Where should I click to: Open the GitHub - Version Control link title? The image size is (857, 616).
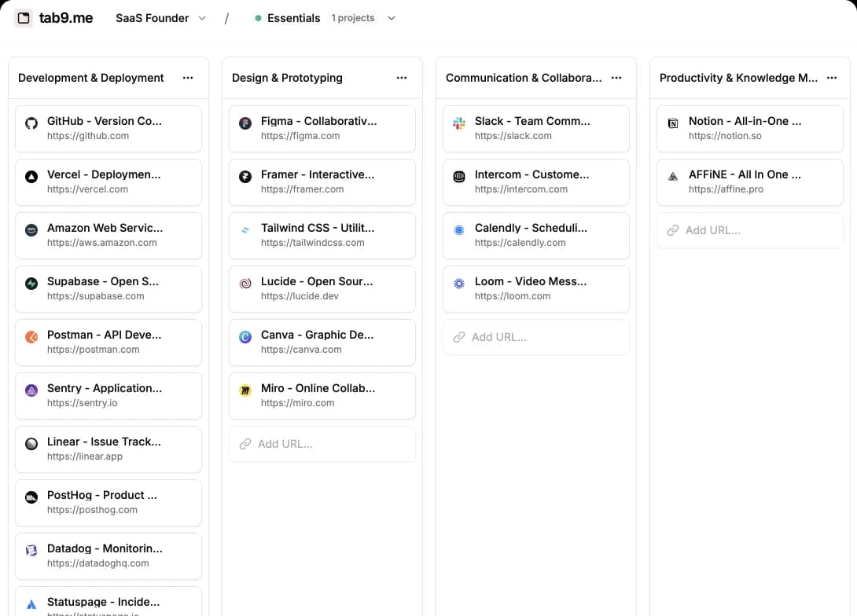(x=105, y=121)
